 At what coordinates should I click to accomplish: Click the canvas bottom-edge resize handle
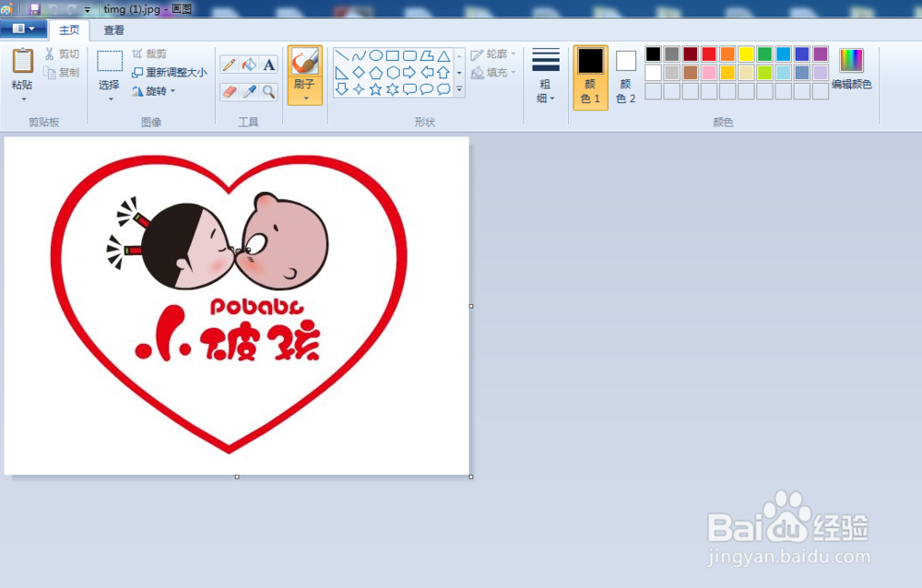(x=237, y=476)
